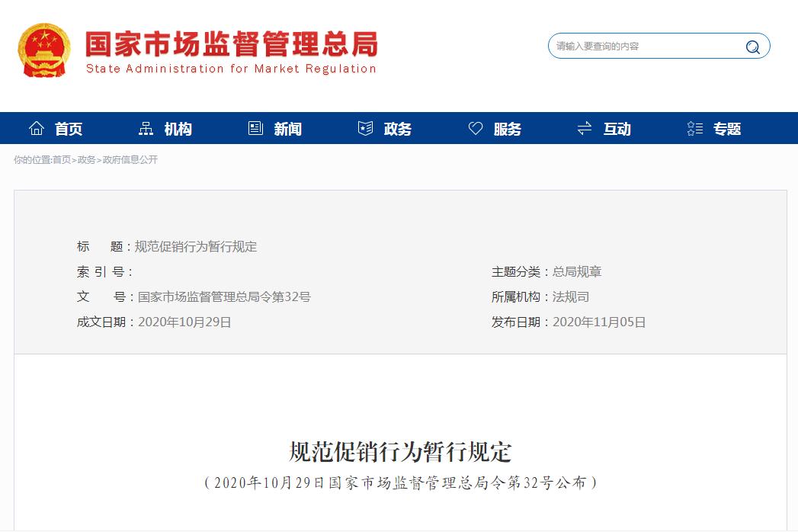Viewport: 798px width, 532px height.
Task: Click the organization chart icon beside 机构
Action: point(146,128)
